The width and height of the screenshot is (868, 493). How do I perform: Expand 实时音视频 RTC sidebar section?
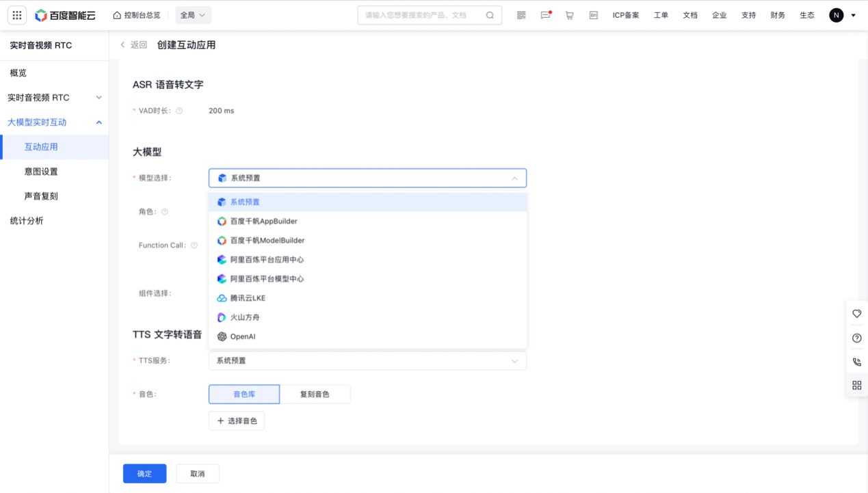[x=54, y=98]
